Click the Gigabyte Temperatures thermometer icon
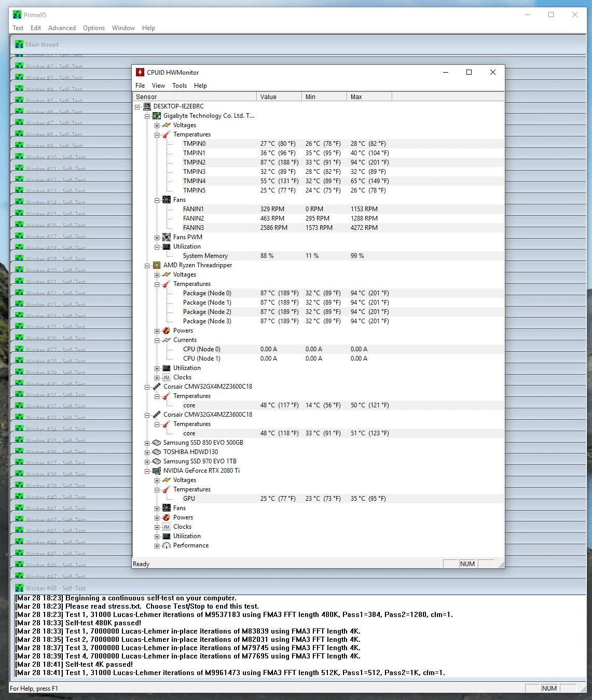Viewport: 592px width, 700px height. [167, 134]
